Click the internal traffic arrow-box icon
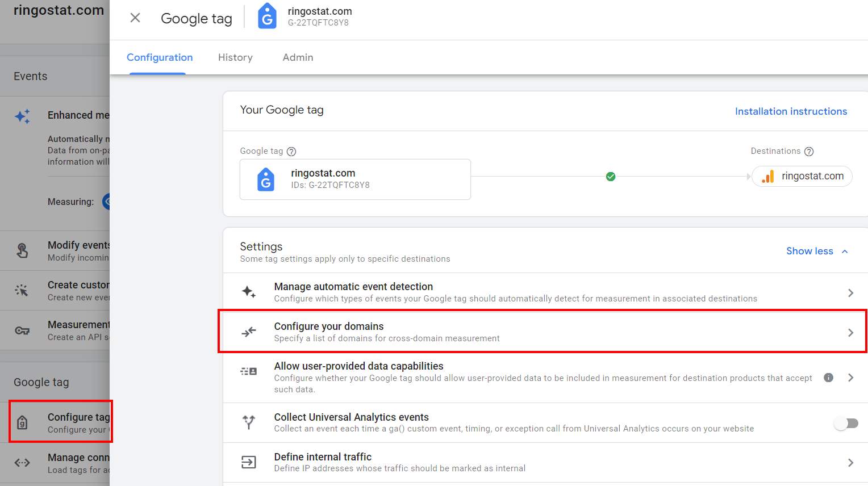The height and width of the screenshot is (486, 868). click(x=249, y=462)
